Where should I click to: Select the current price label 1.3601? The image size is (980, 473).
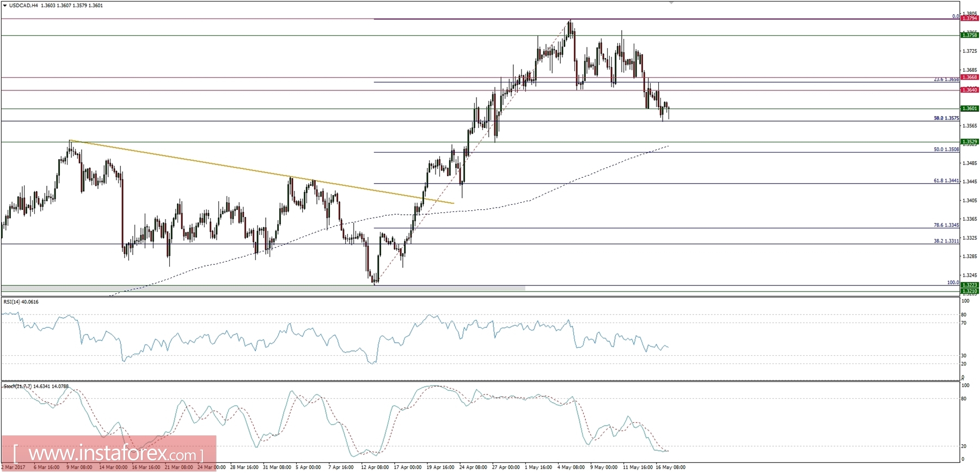coord(970,108)
